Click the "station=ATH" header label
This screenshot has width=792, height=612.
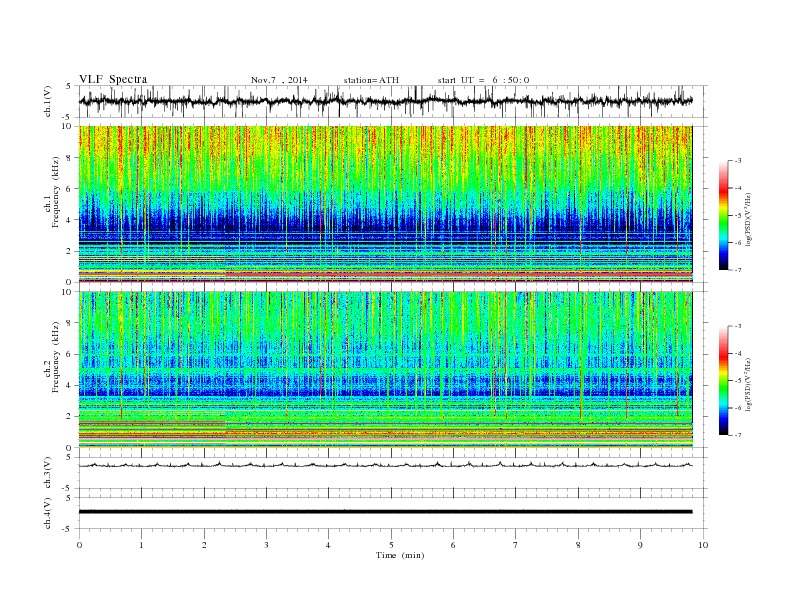pos(371,80)
